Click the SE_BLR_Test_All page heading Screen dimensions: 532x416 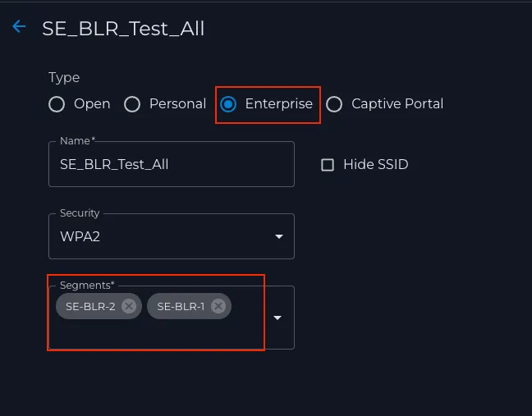click(x=123, y=29)
